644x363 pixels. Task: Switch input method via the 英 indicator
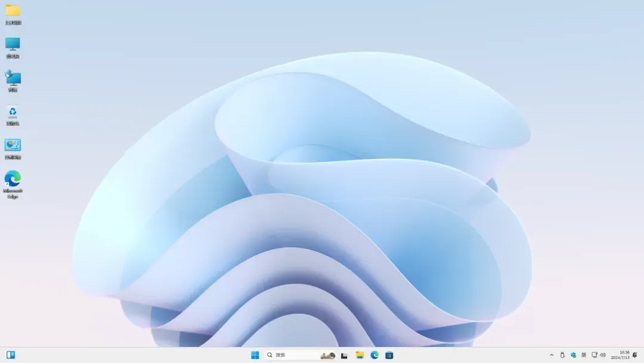584,355
